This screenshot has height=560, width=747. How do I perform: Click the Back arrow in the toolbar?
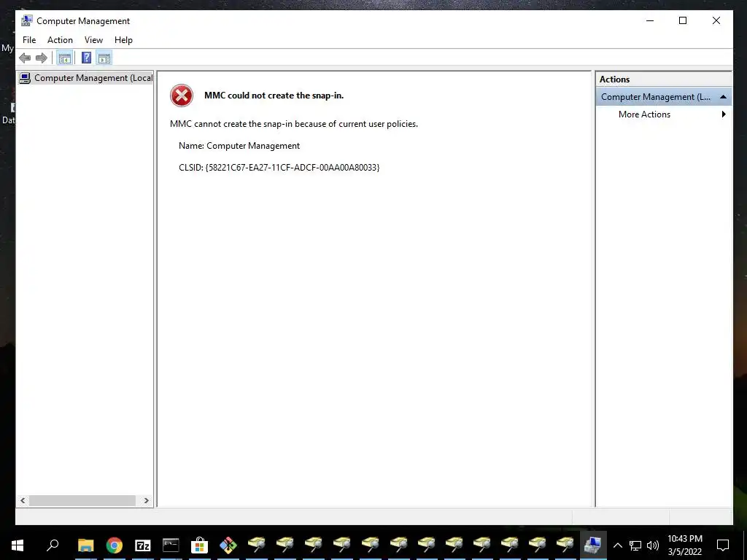25,58
